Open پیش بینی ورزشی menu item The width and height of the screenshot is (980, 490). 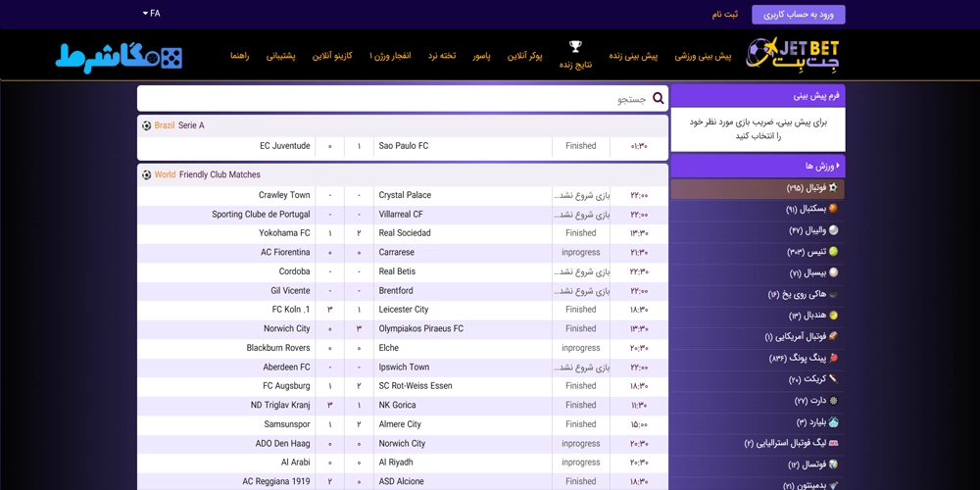(x=703, y=56)
